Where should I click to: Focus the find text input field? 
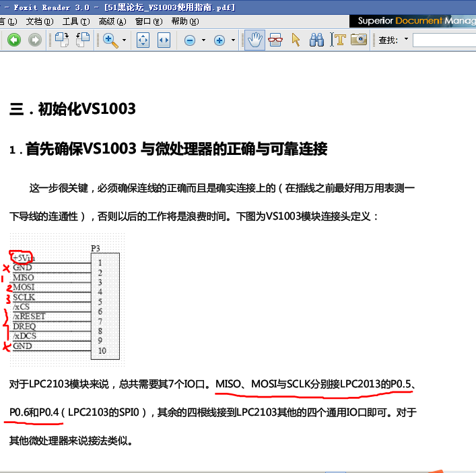444,40
